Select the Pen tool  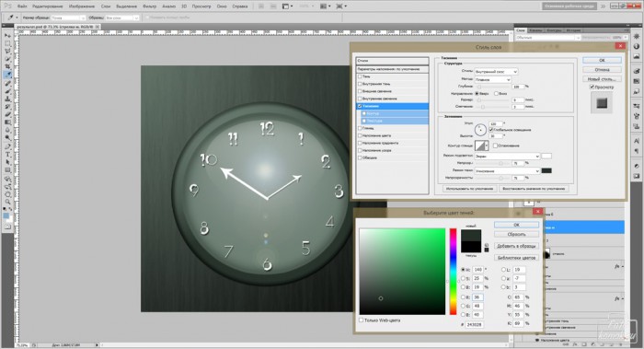click(7, 146)
